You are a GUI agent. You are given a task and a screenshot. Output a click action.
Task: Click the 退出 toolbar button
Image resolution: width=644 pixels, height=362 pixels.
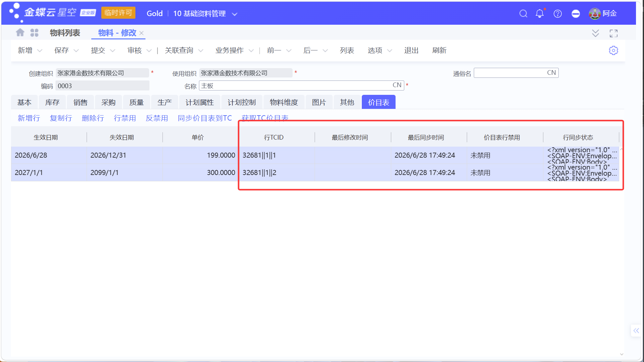(x=411, y=50)
